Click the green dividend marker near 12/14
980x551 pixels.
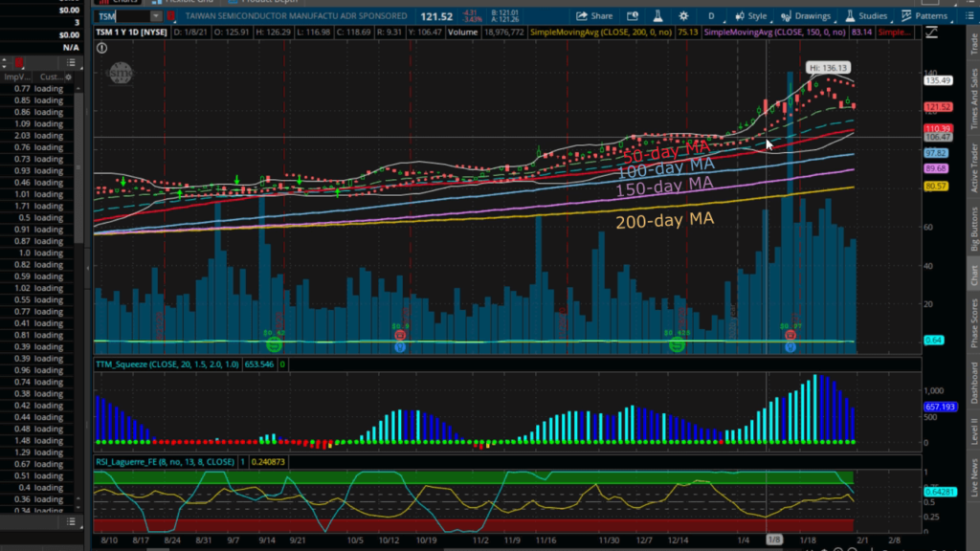(677, 344)
